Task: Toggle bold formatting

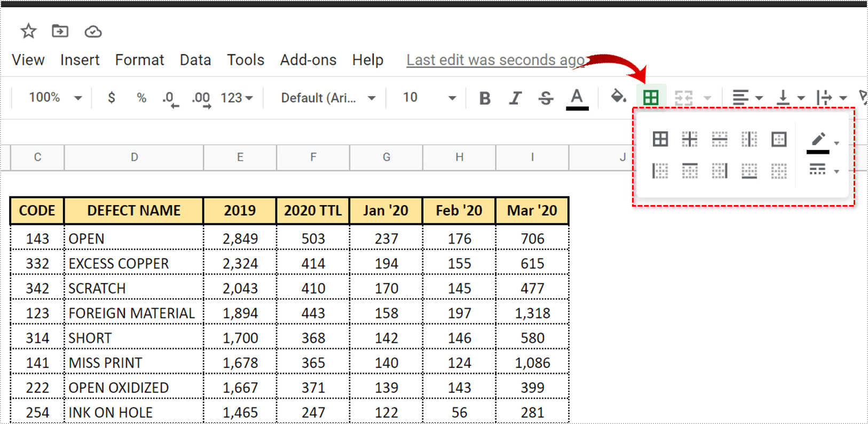Action: [x=485, y=98]
